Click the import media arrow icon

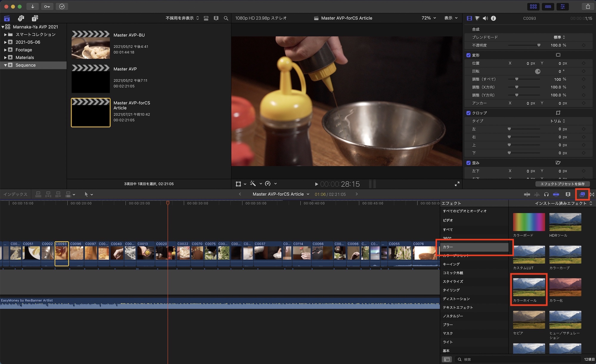click(x=32, y=7)
